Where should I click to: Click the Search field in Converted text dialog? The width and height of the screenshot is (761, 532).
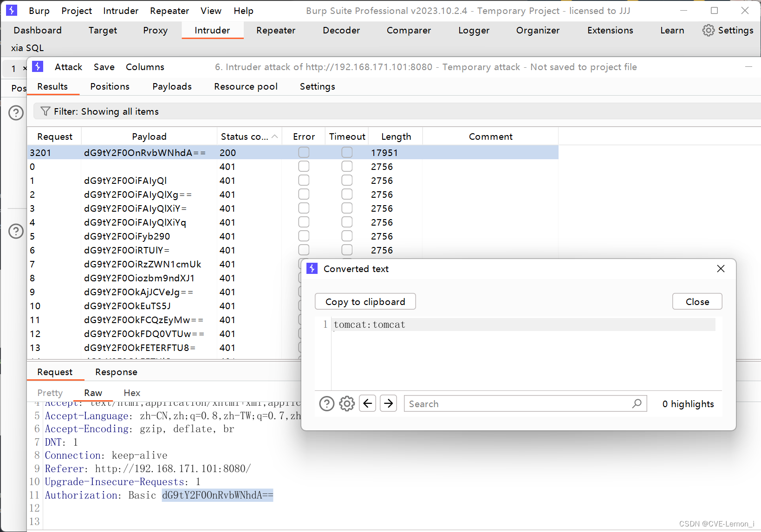coord(525,403)
